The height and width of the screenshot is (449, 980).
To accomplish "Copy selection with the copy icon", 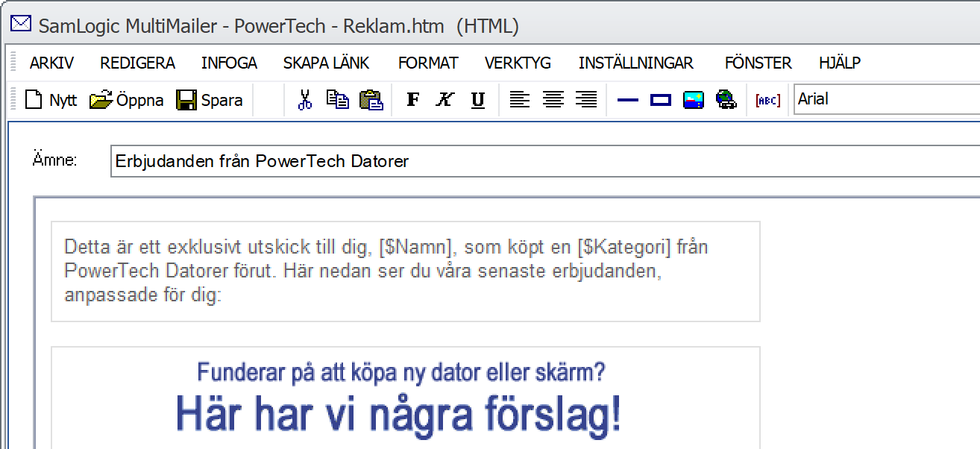I will [338, 100].
